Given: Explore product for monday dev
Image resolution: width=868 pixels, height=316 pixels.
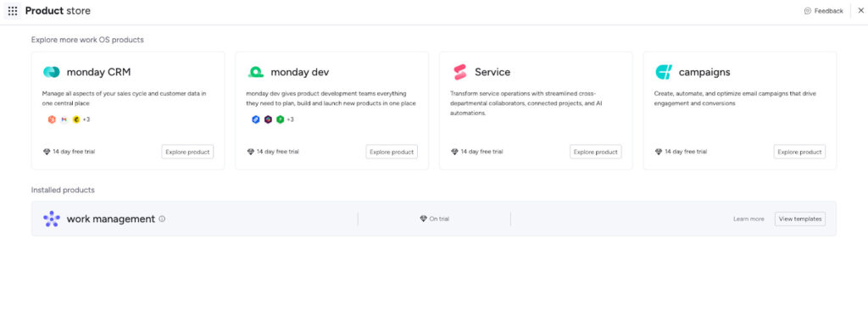Looking at the screenshot, I should coord(392,152).
